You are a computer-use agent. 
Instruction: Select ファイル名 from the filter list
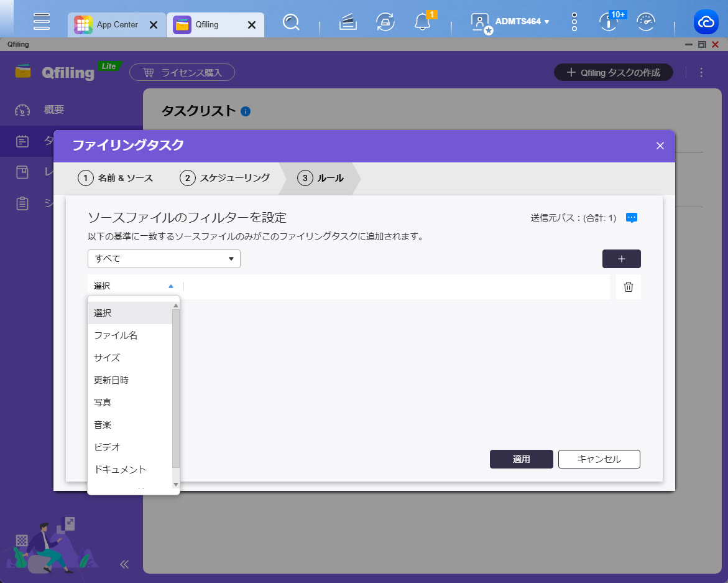click(116, 335)
